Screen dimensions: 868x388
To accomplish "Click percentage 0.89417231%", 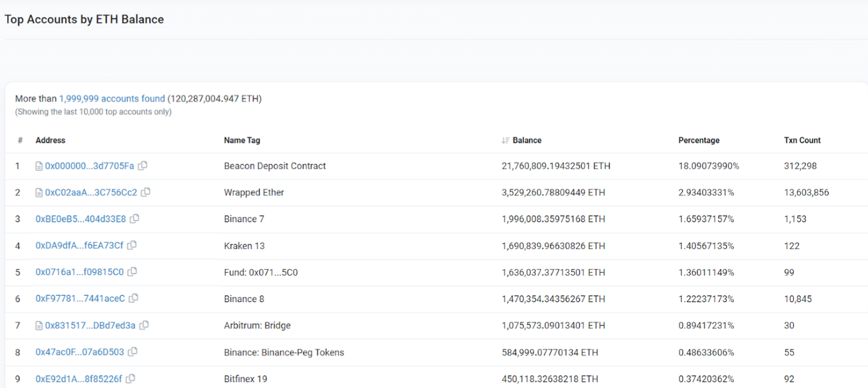I will (x=706, y=325).
